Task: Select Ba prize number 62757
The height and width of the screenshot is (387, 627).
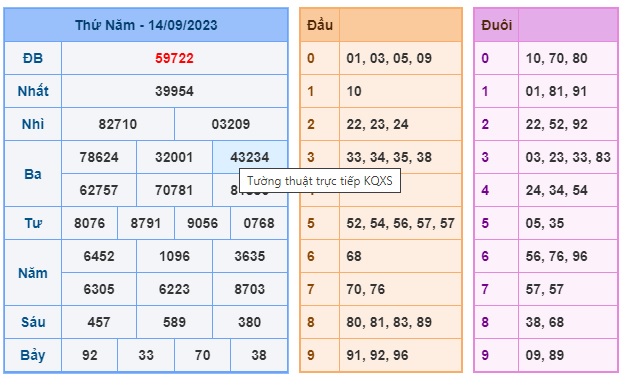Action: pos(99,190)
